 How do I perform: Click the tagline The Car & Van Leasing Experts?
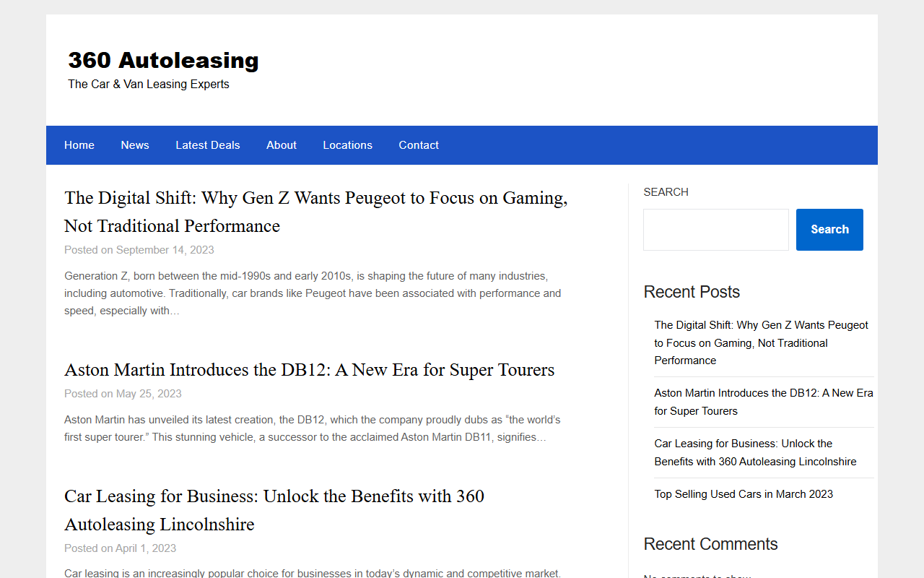[149, 84]
